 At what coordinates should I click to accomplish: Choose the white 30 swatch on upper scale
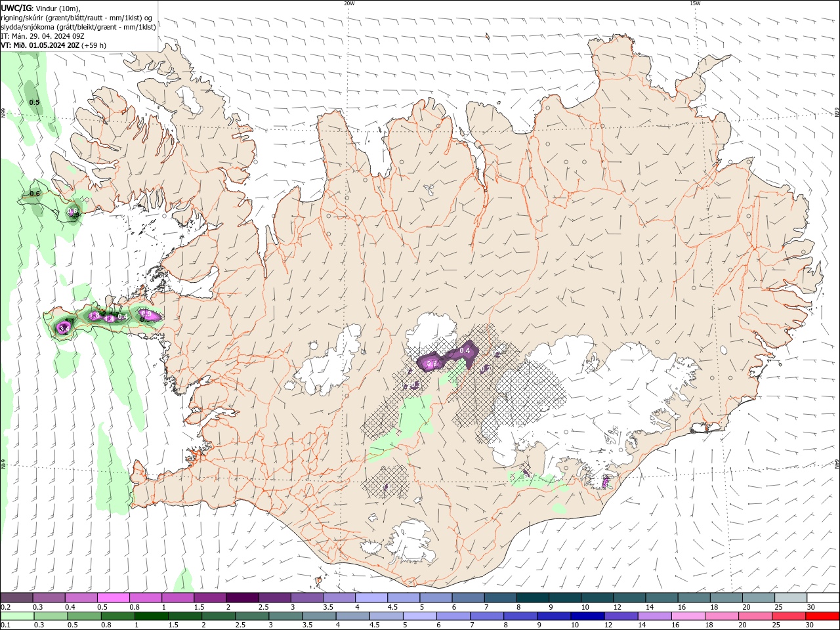(x=823, y=598)
